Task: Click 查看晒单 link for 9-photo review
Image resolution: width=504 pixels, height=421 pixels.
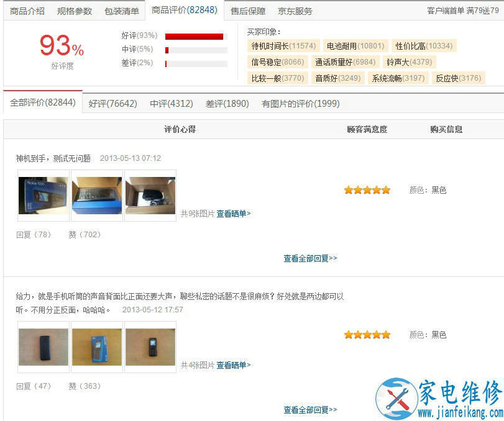Action: [234, 214]
